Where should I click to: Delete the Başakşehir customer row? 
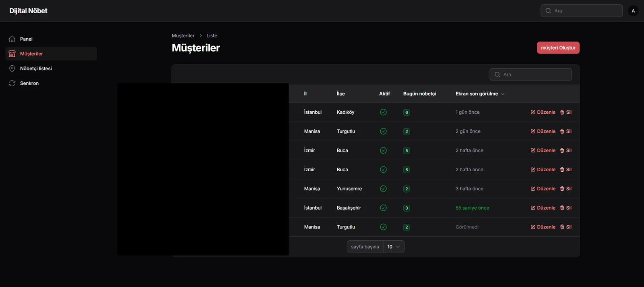point(566,208)
